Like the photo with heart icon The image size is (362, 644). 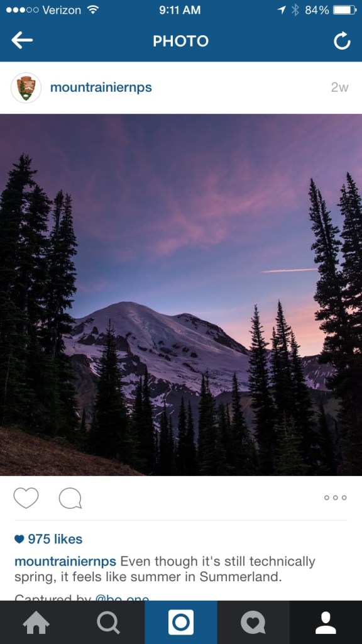coord(26,498)
